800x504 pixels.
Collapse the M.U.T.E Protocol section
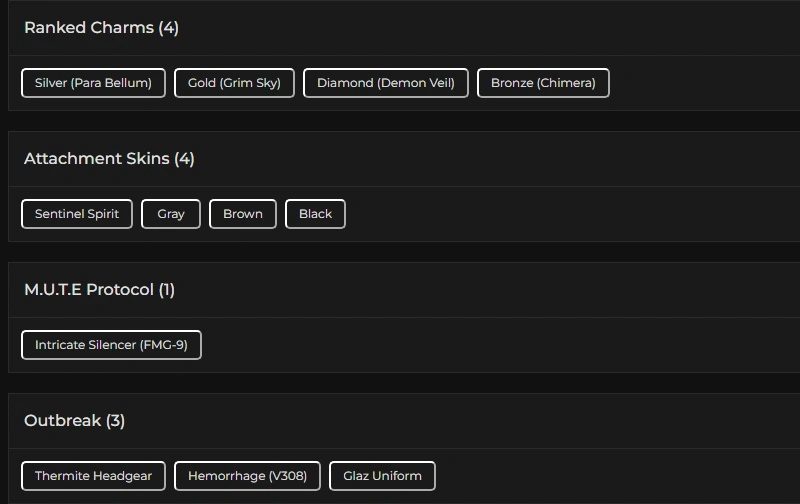click(88, 290)
